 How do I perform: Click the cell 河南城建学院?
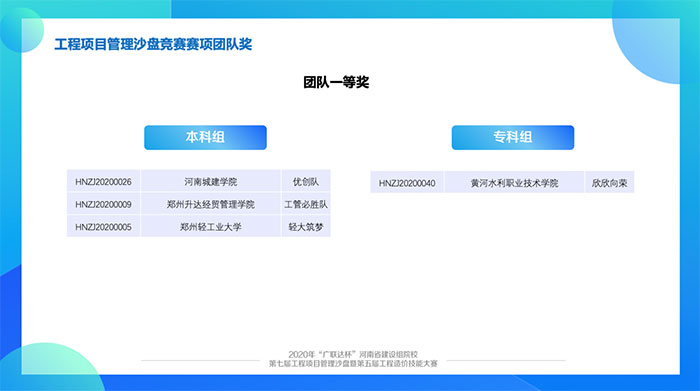[x=211, y=181]
